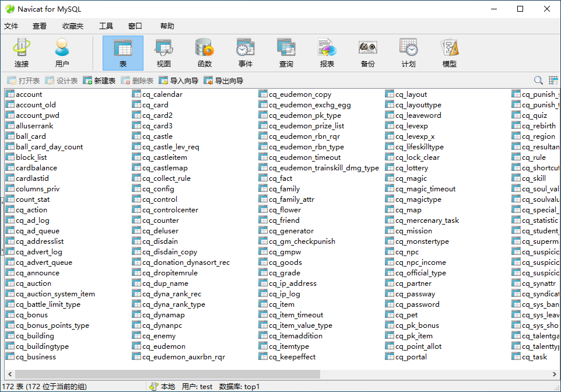The image size is (561, 392).
Task: Select the cq_portal table
Action: [x=411, y=357]
